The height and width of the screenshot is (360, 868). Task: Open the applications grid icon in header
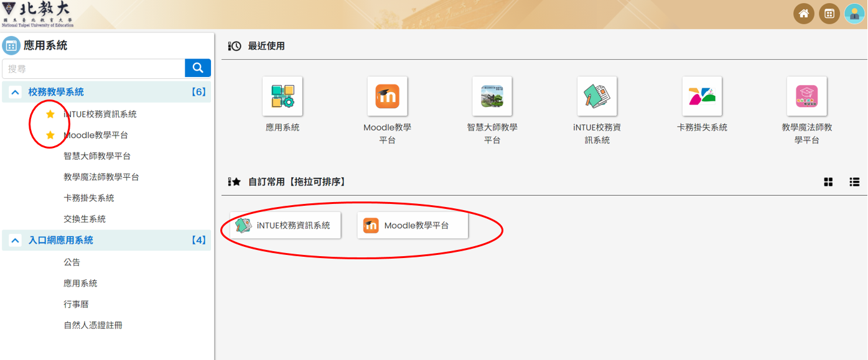point(829,14)
